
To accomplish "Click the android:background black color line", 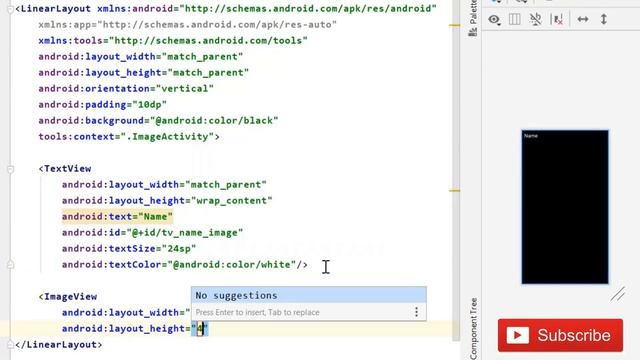I will click(158, 120).
